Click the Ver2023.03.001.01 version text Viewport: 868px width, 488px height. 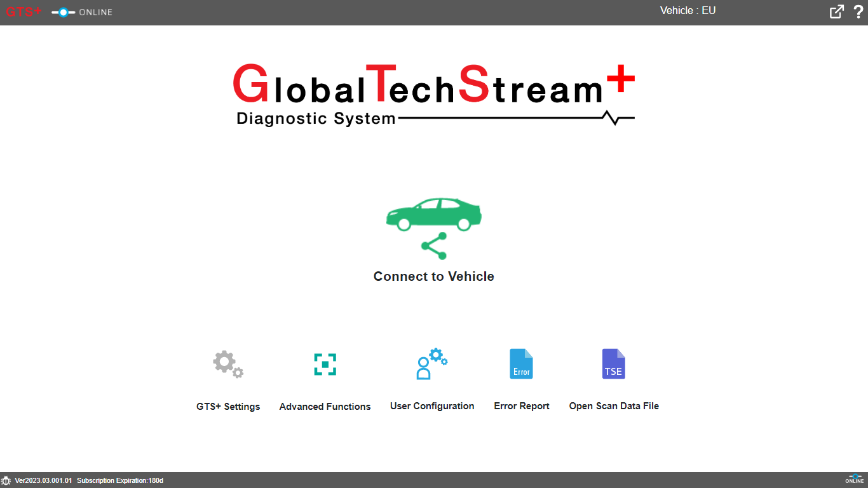43,480
